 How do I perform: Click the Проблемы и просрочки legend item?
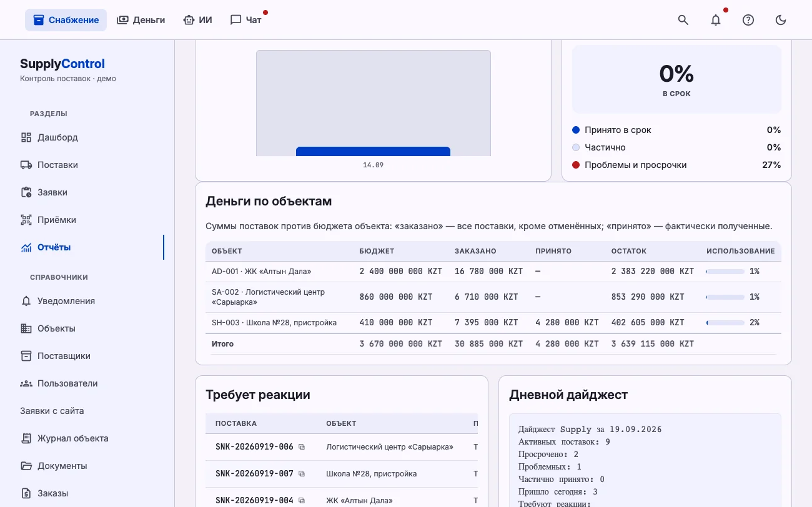[x=676, y=165]
